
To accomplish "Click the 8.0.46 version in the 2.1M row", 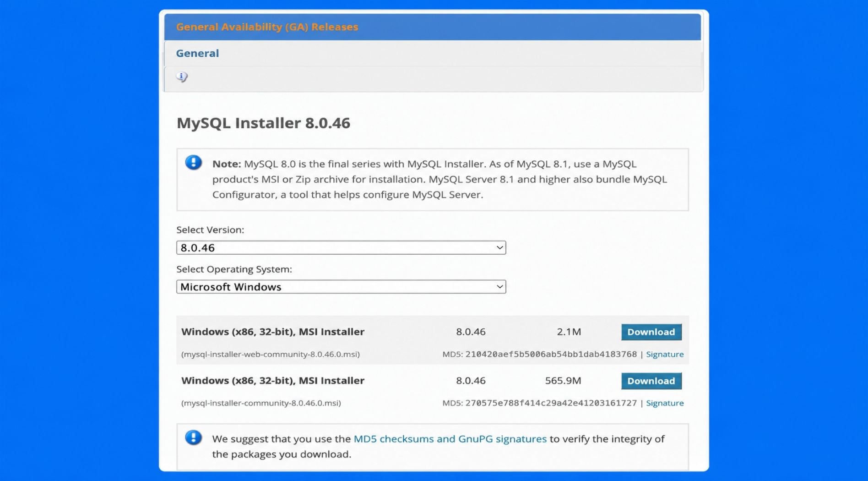I will pos(471,332).
